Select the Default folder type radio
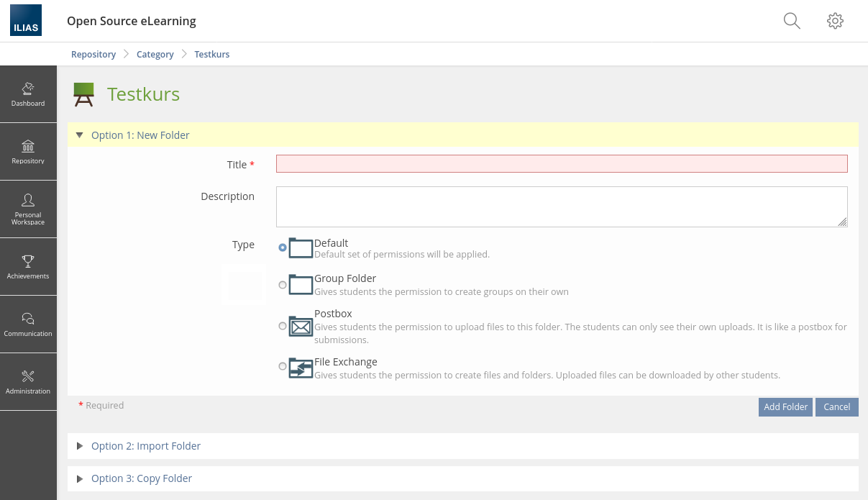 [x=283, y=247]
